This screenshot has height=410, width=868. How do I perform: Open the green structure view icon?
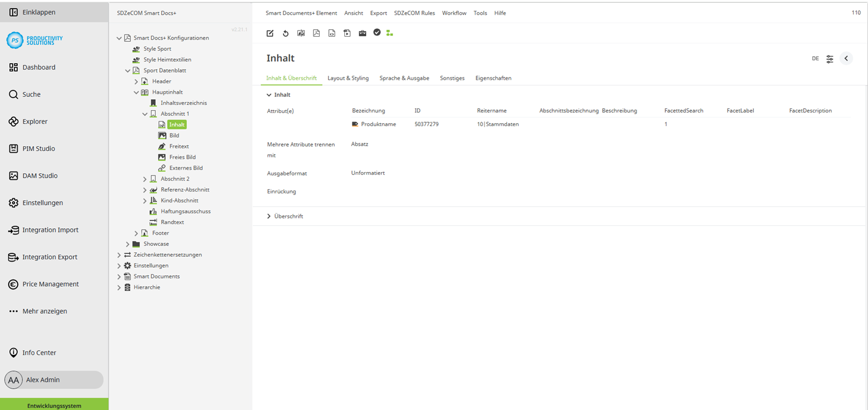tap(390, 33)
